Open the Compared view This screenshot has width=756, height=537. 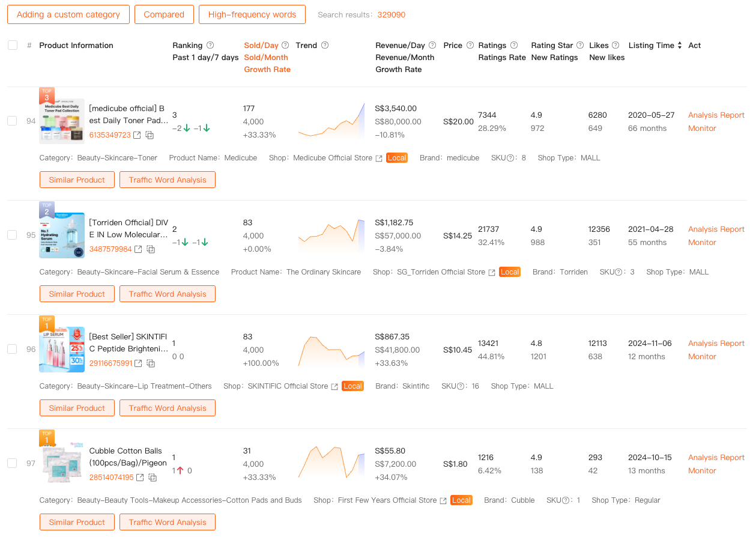click(164, 14)
